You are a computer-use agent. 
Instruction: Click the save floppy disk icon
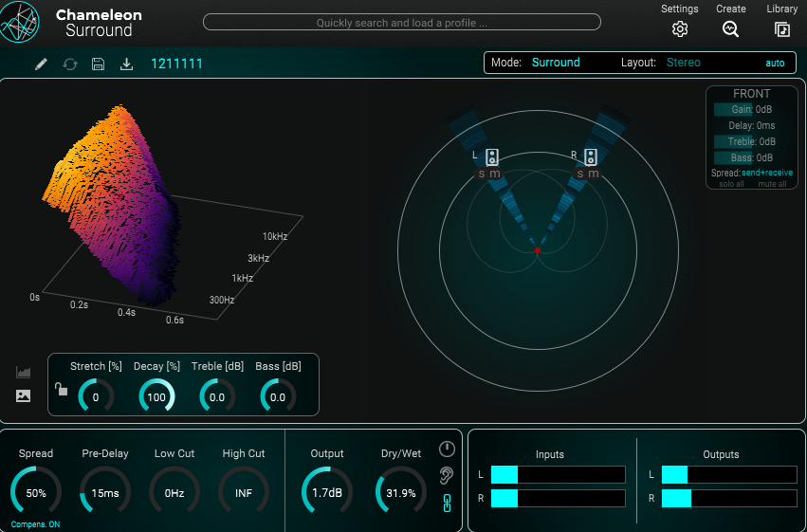pos(98,64)
